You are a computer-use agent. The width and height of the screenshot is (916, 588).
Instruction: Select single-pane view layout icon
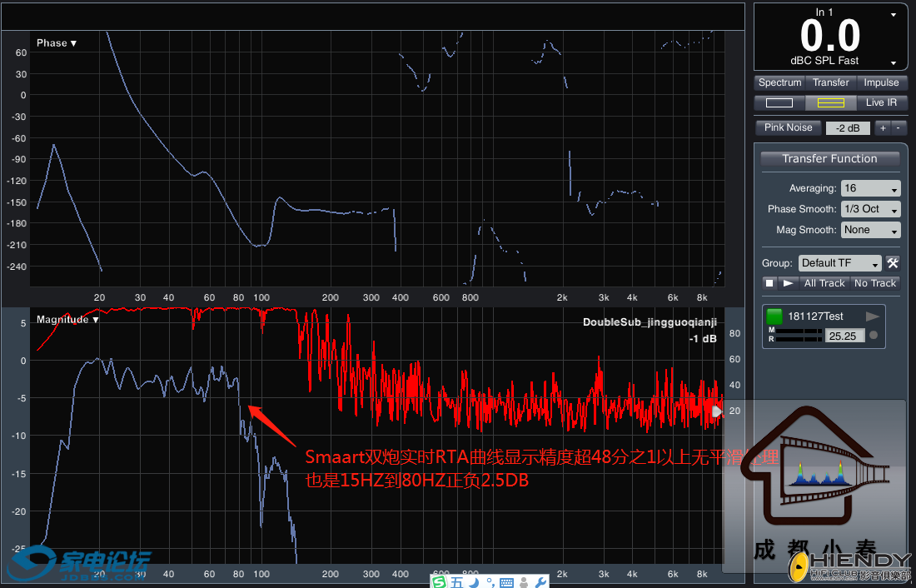coord(779,102)
